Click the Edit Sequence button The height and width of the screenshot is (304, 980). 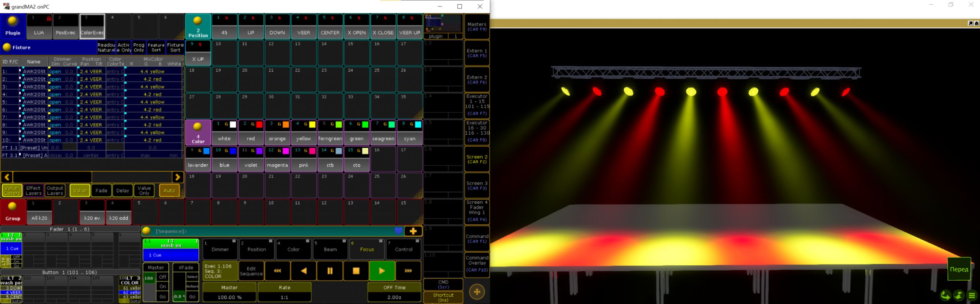point(251,271)
